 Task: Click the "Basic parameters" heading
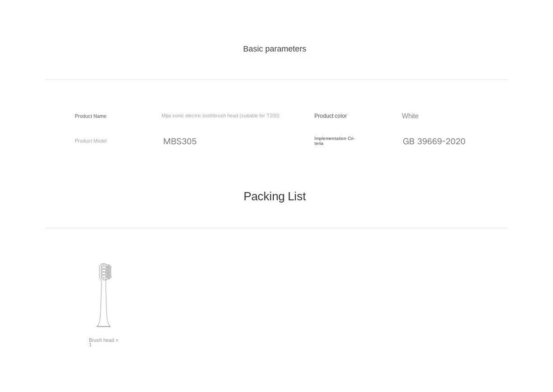[x=275, y=49]
